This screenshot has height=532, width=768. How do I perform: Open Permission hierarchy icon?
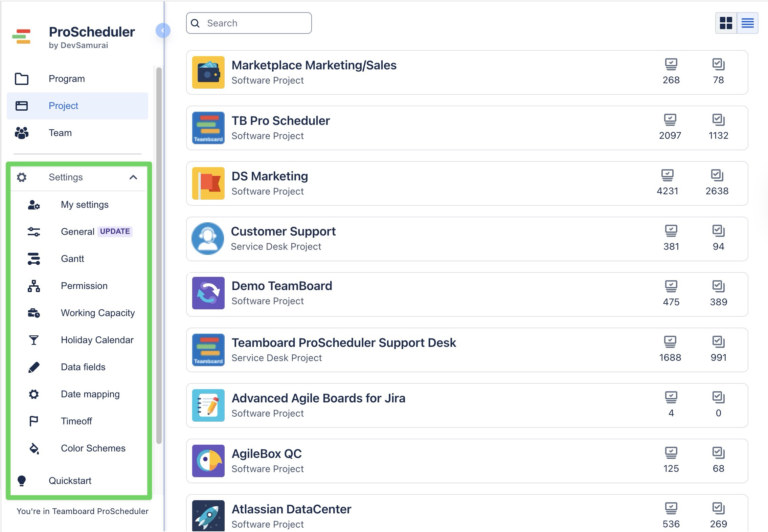(x=33, y=286)
